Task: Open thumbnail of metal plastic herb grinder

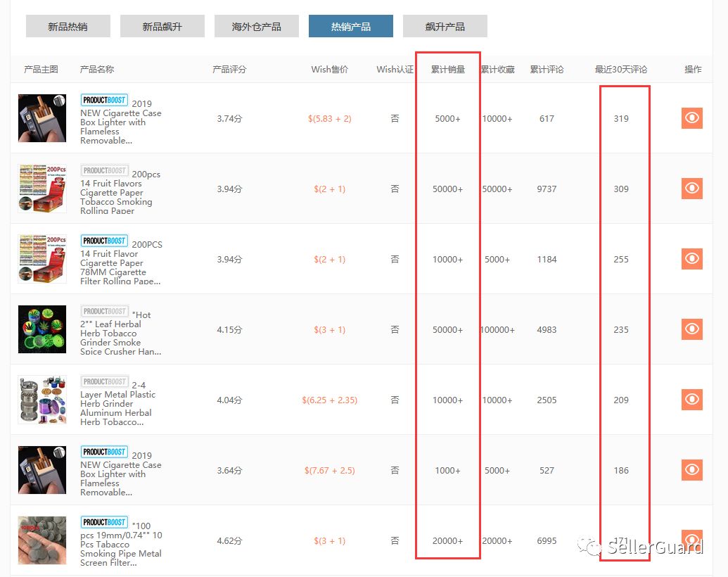Action: click(42, 400)
